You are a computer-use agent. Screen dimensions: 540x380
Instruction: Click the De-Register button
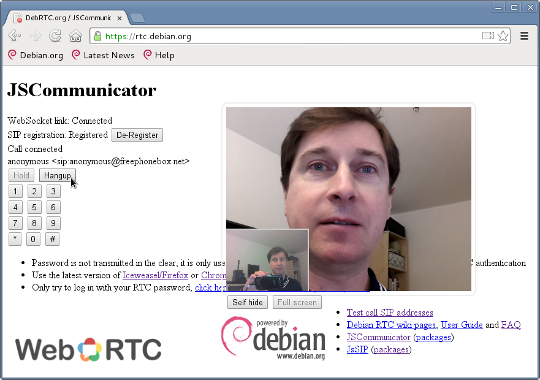[x=137, y=135]
